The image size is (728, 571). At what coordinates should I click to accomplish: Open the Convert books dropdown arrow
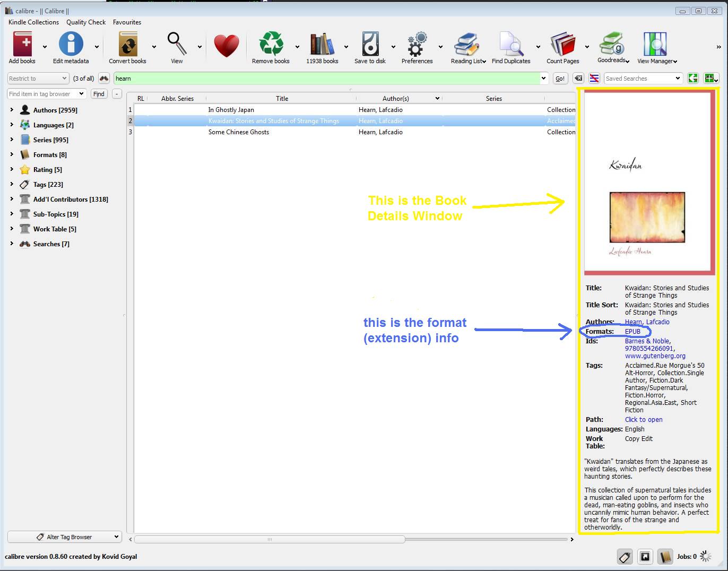154,47
